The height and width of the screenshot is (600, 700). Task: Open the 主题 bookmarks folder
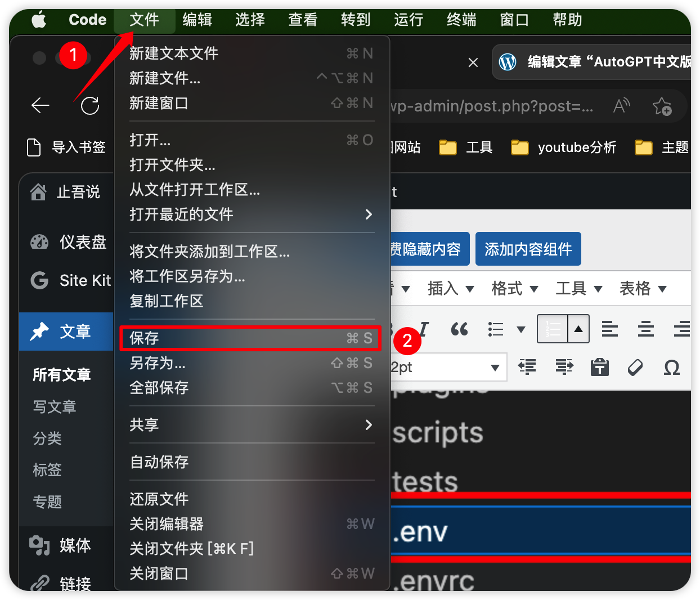(662, 147)
